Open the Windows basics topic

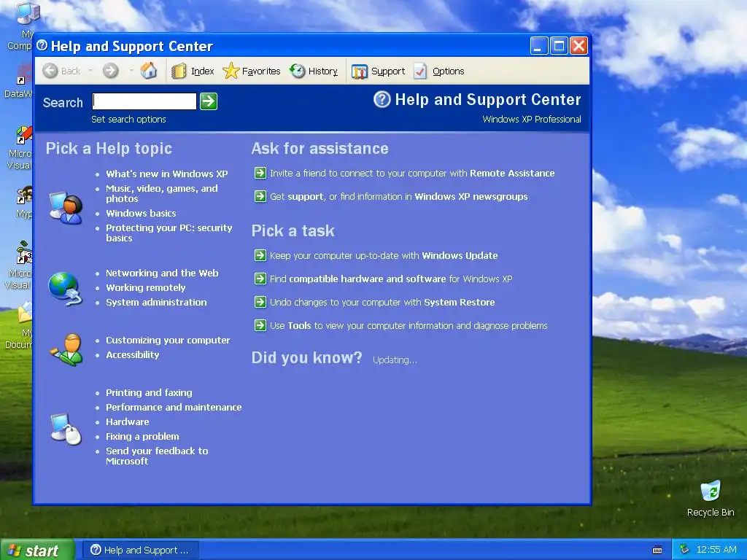click(141, 214)
